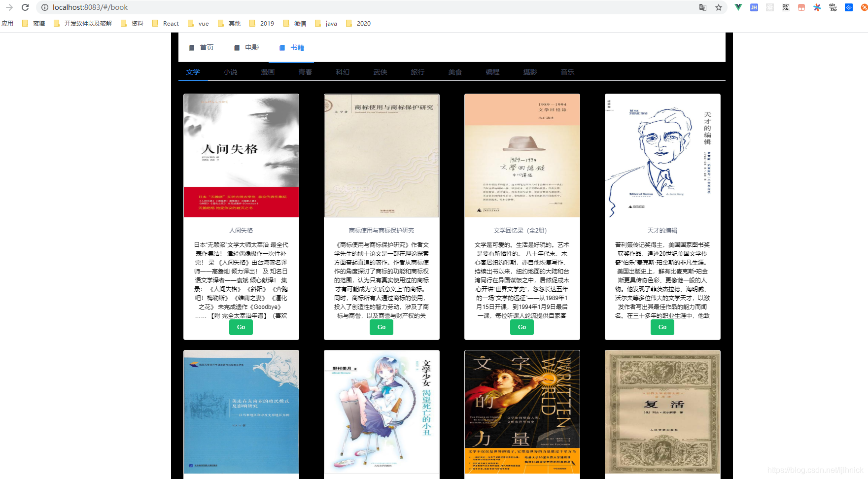
Task: Click the site info icon in address bar
Action: (44, 7)
